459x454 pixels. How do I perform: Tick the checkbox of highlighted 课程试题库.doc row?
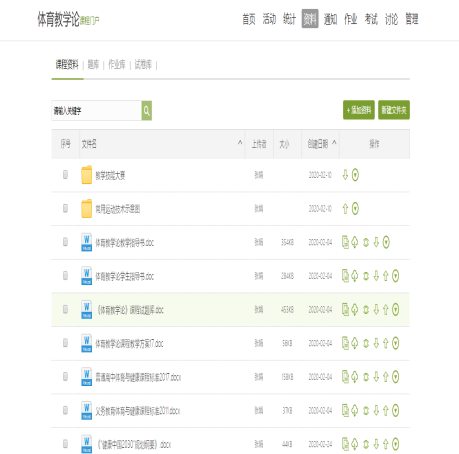[65, 309]
